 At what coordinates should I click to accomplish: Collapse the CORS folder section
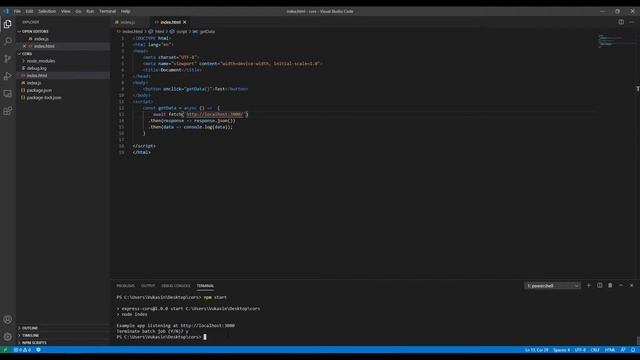pos(27,53)
